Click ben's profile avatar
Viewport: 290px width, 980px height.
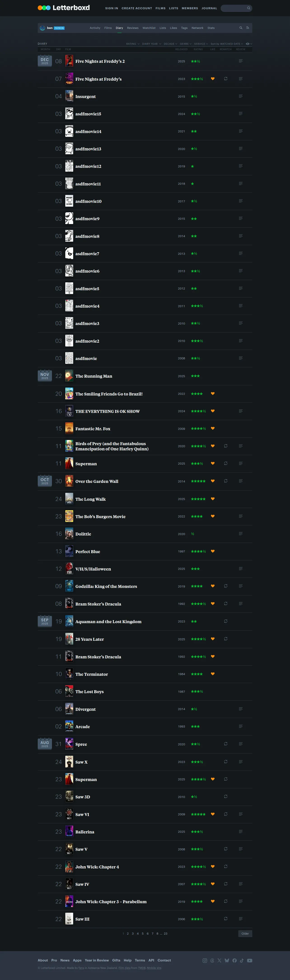[x=42, y=28]
